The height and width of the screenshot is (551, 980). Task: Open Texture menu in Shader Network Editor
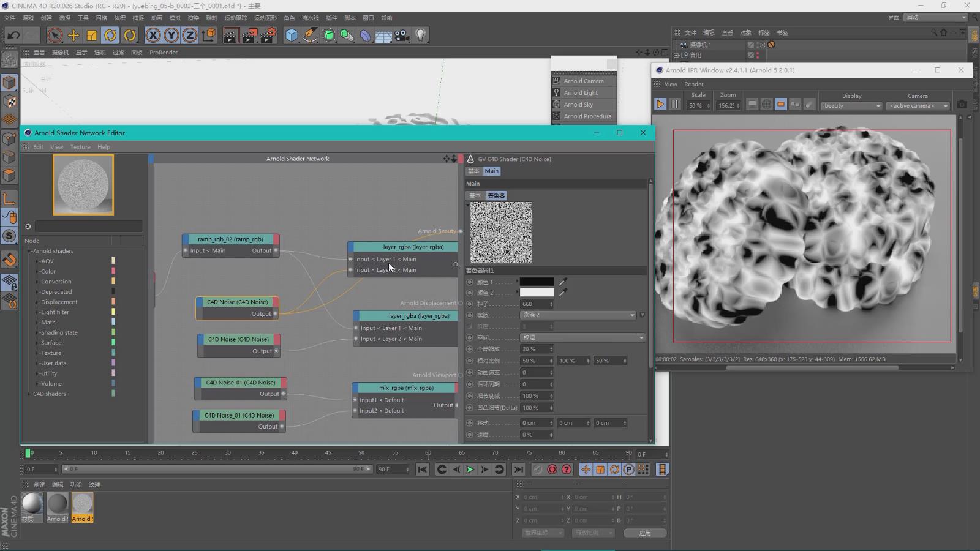click(x=80, y=147)
